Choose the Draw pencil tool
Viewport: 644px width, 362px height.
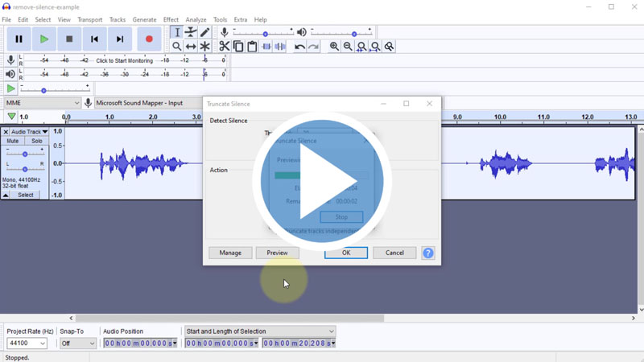pos(204,32)
